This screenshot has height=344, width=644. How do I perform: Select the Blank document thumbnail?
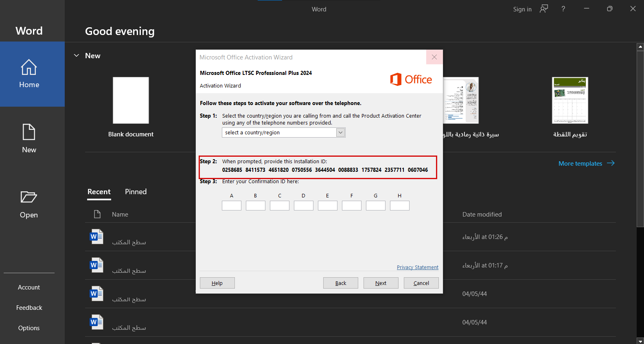131,101
